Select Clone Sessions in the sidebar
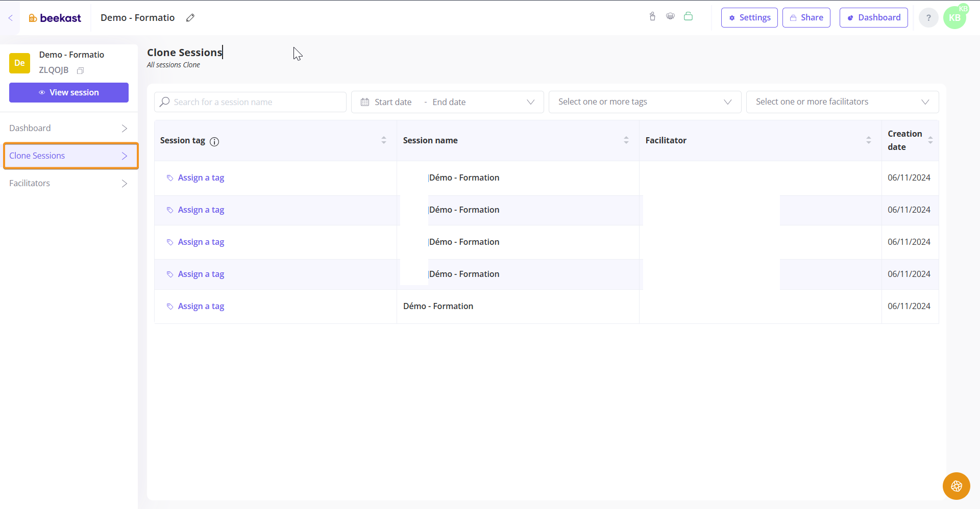Viewport: 980px width, 509px height. [x=71, y=156]
